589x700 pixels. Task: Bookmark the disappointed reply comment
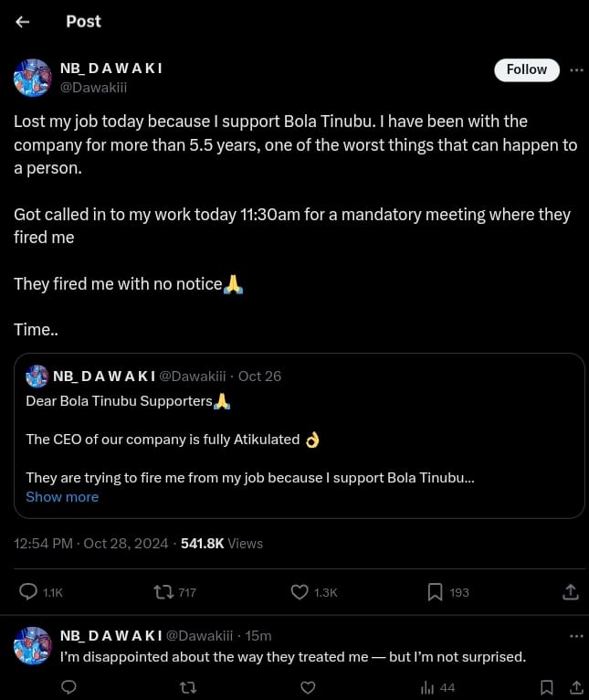coord(546,687)
